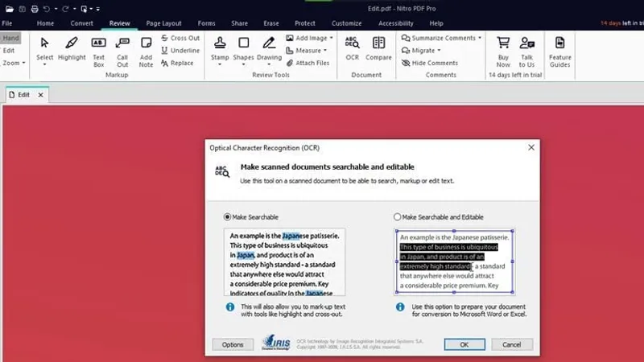Image resolution: width=644 pixels, height=362 pixels.
Task: Customize quick access toolbar dropdown
Action: click(x=97, y=9)
